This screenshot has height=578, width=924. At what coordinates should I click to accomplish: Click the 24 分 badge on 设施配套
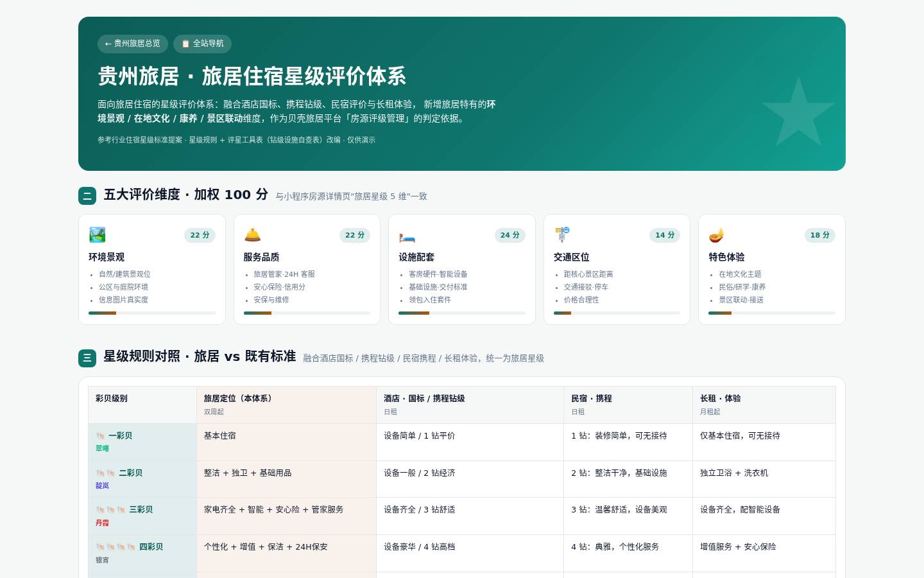point(510,235)
